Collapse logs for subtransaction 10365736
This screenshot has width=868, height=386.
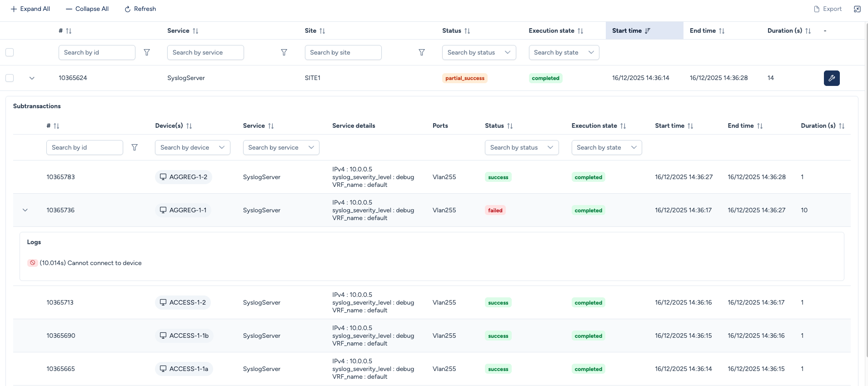[x=25, y=210]
